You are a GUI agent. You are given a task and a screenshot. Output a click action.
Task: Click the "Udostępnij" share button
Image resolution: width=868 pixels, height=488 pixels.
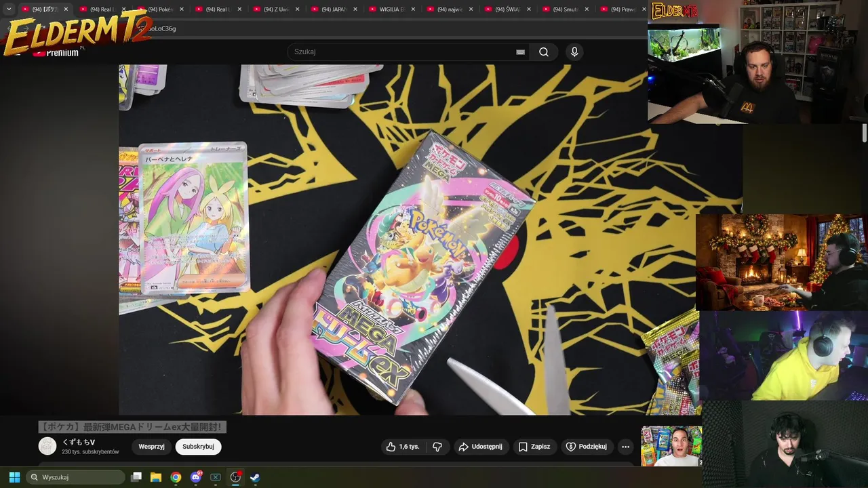(x=481, y=447)
